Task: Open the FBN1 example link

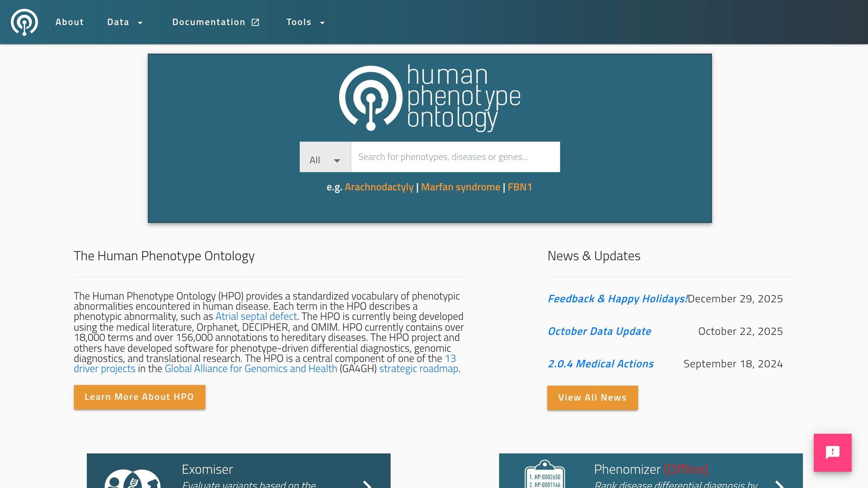Action: tap(520, 186)
